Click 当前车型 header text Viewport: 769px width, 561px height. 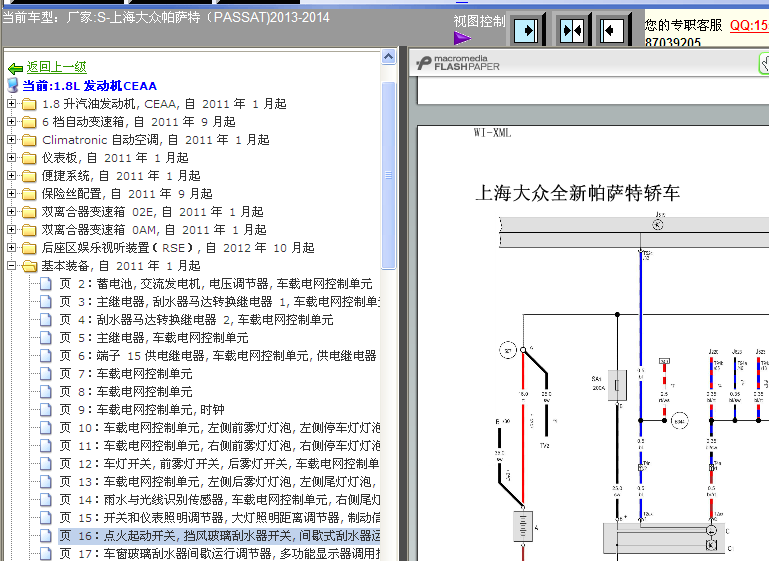(x=166, y=18)
